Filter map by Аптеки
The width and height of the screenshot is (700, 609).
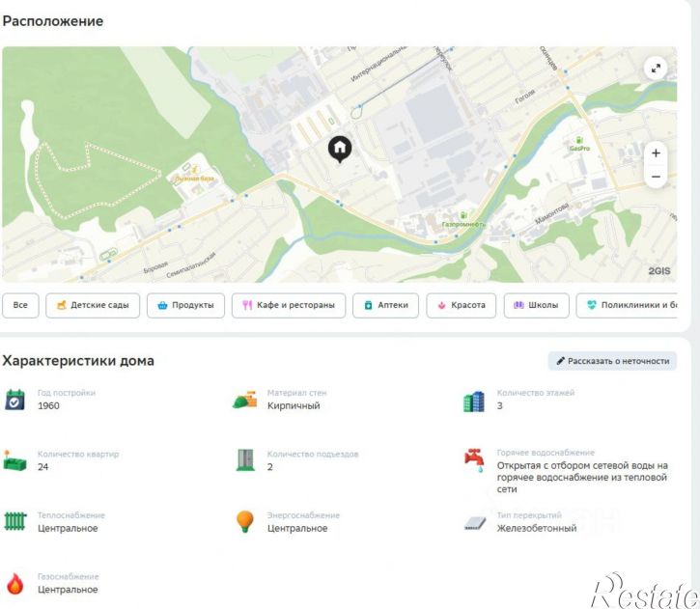tap(385, 305)
